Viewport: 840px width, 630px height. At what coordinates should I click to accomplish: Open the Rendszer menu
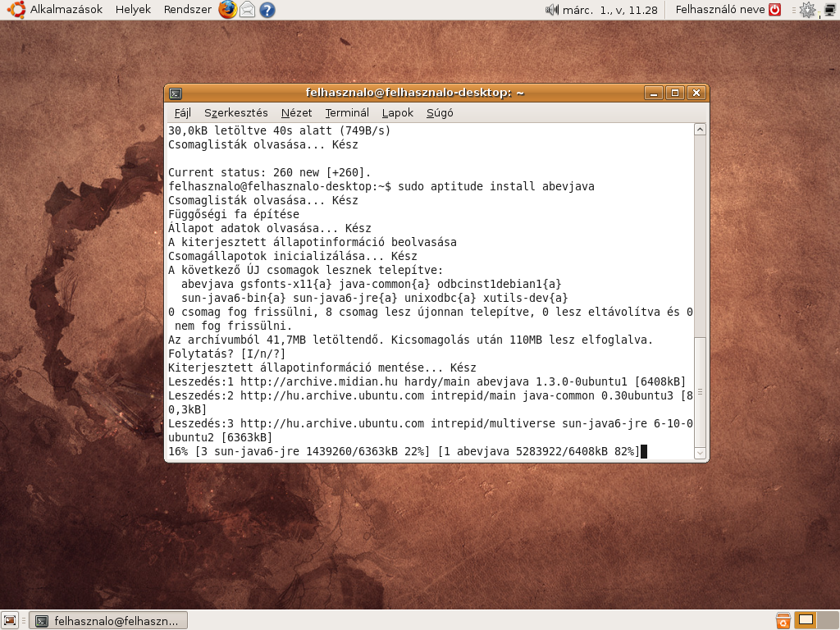coord(188,10)
